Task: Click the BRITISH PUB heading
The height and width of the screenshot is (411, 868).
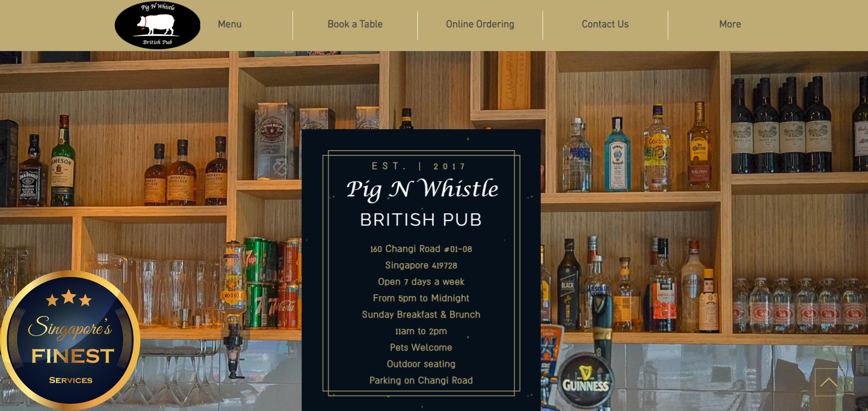Action: click(421, 220)
